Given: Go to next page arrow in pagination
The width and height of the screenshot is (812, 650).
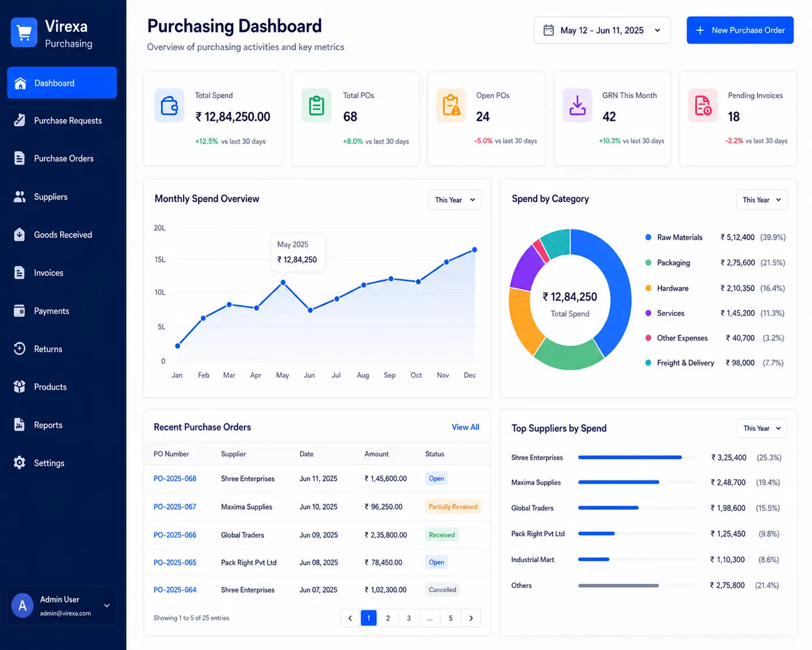Looking at the screenshot, I should 471,618.
